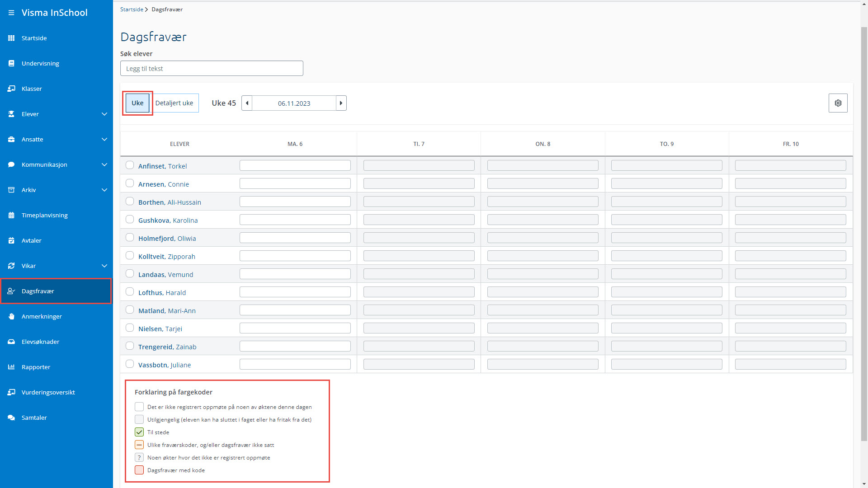This screenshot has width=868, height=488.
Task: Open the 06.11.2023 date picker
Action: click(x=294, y=103)
